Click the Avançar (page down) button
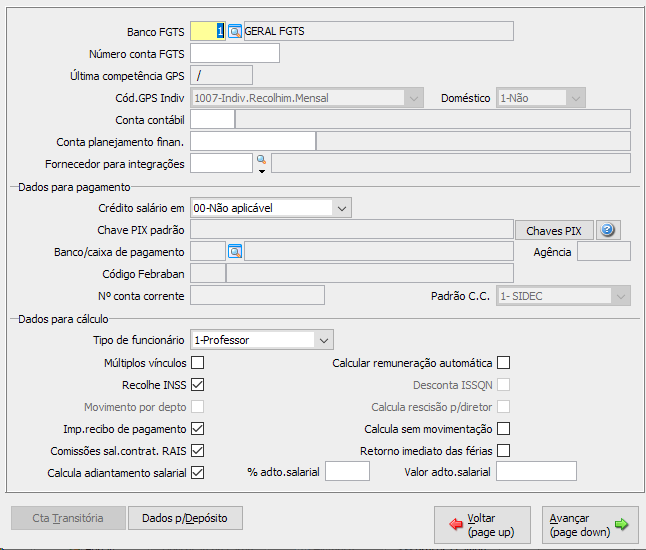This screenshot has height=550, width=646. click(590, 525)
